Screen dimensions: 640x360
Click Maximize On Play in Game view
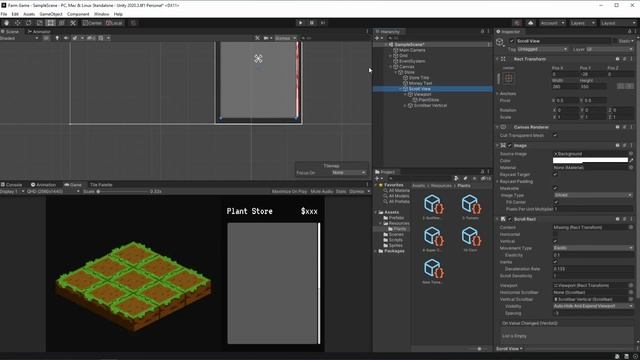289,191
